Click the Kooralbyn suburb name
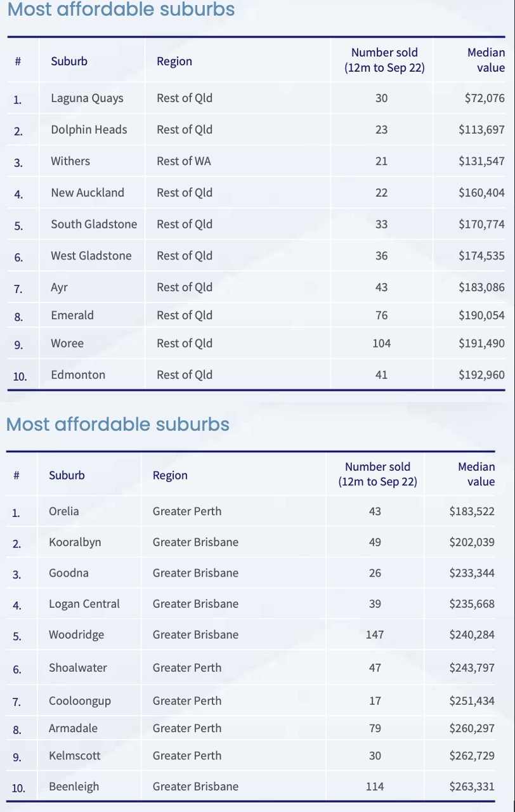Viewport: 515px width, 812px height. 75,542
